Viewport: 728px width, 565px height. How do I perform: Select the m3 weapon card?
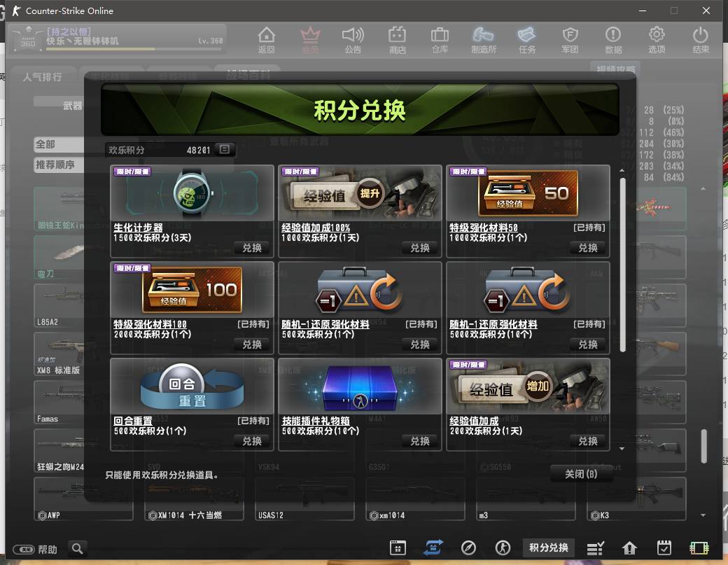[526, 499]
